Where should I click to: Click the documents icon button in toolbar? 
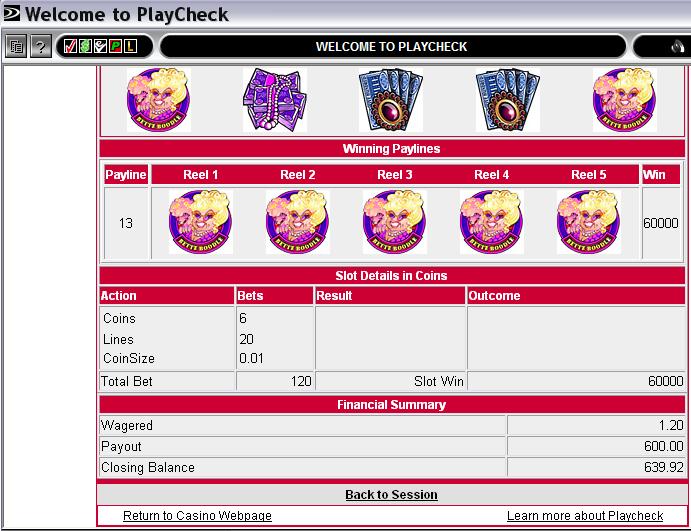(x=16, y=46)
